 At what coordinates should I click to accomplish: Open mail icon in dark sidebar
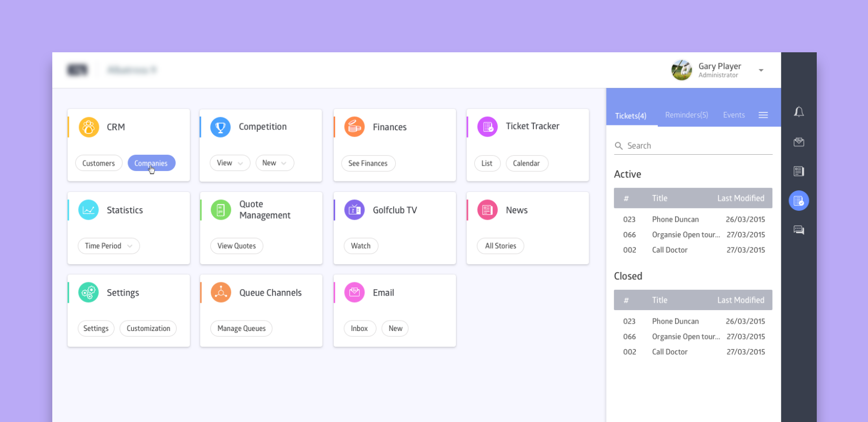click(x=799, y=142)
